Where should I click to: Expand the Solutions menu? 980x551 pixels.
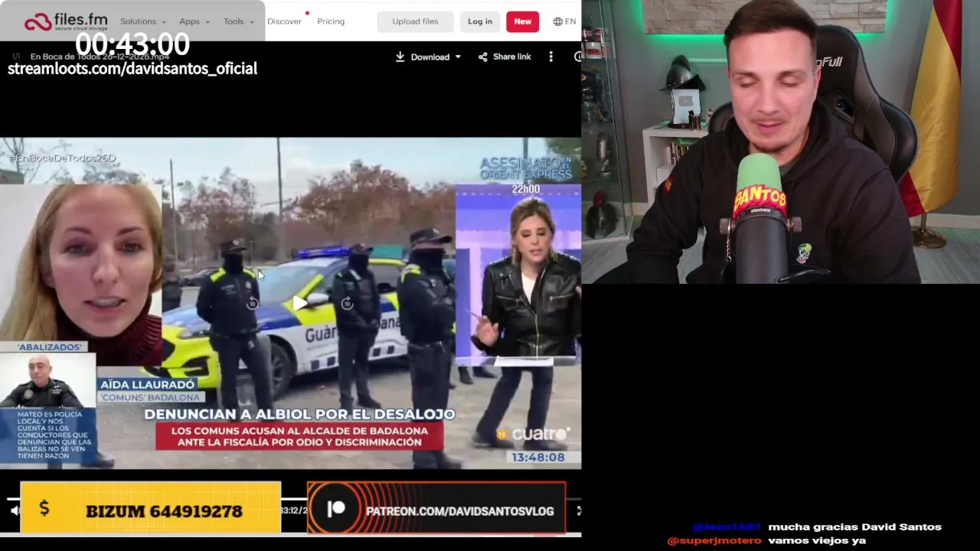tap(143, 21)
